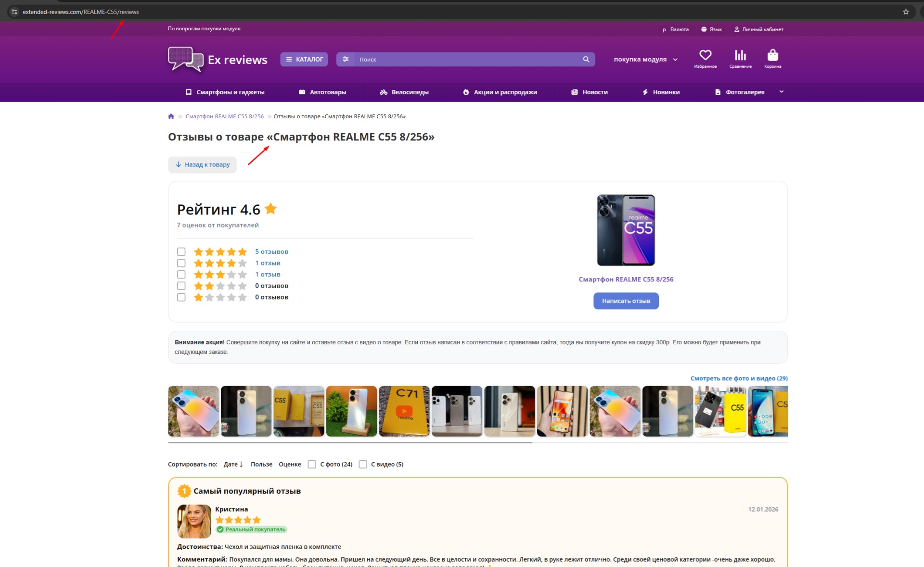This screenshot has height=567, width=924.
Task: Expand the navigation bar's more chevron
Action: [781, 92]
